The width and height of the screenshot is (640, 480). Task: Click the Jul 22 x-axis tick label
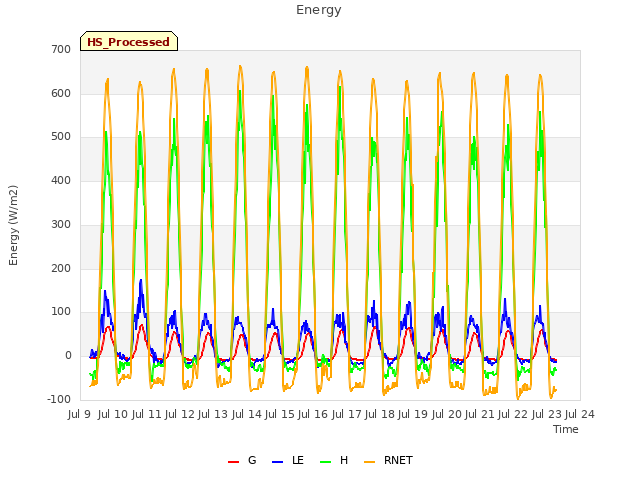pos(513,415)
